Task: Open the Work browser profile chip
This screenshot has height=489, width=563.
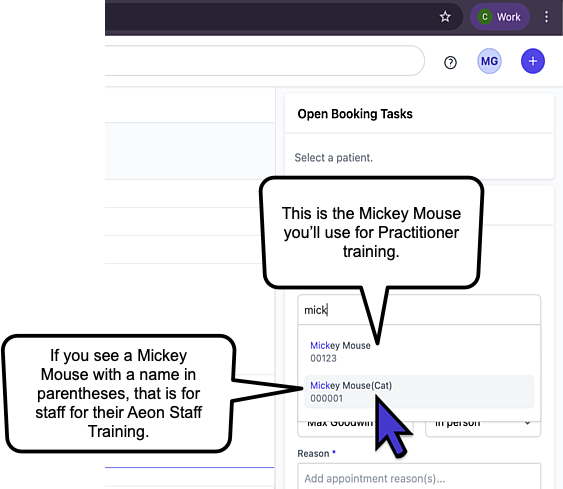Action: pos(500,17)
